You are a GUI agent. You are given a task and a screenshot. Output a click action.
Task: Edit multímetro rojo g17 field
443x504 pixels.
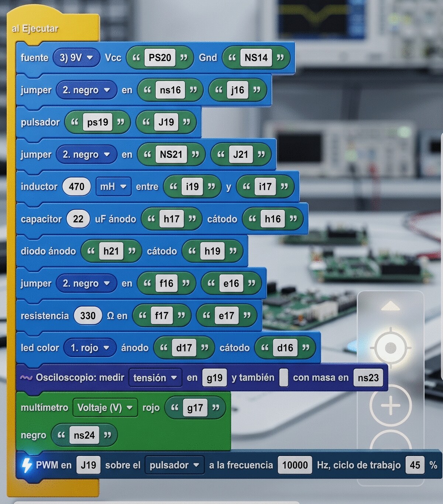(x=195, y=408)
